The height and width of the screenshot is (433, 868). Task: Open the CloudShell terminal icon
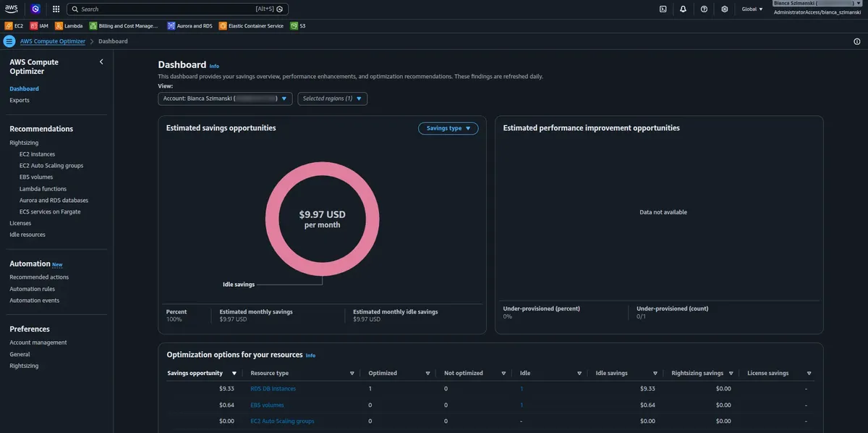click(663, 9)
